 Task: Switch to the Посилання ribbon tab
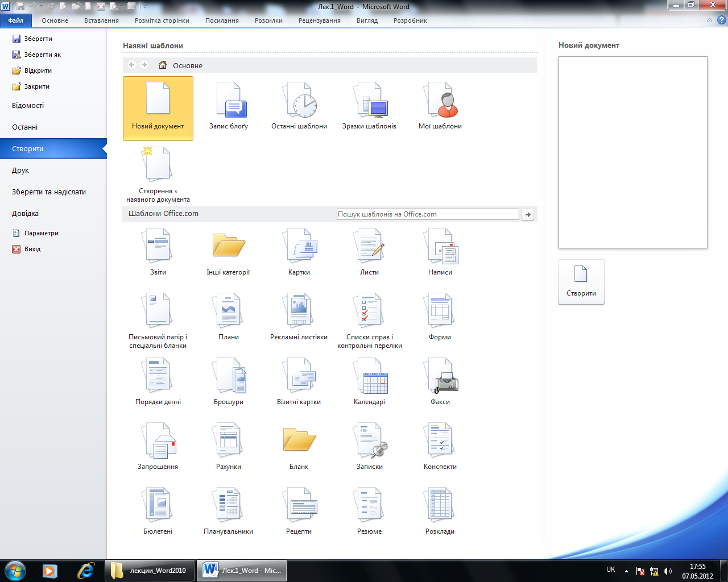pos(222,20)
